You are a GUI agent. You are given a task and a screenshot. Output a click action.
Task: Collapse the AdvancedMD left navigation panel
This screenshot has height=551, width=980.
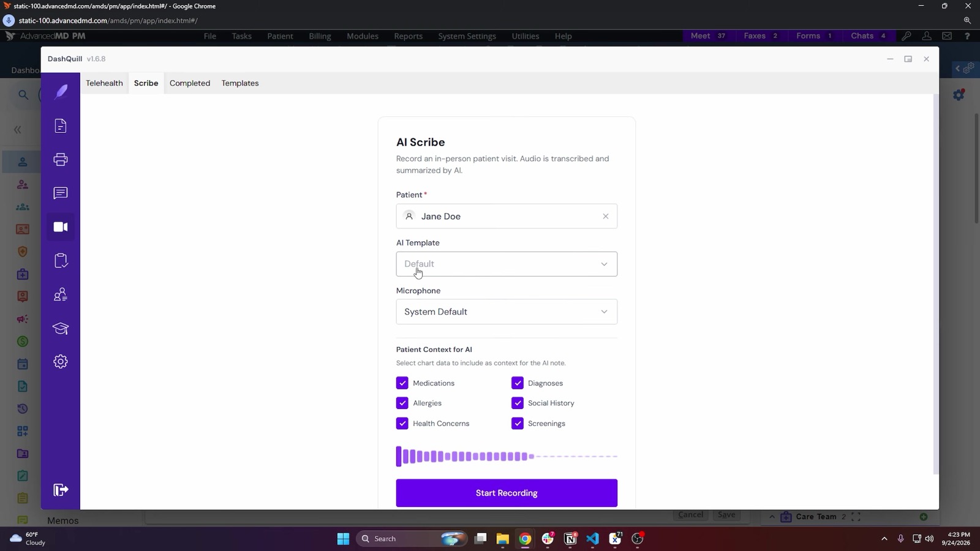pyautogui.click(x=18, y=130)
